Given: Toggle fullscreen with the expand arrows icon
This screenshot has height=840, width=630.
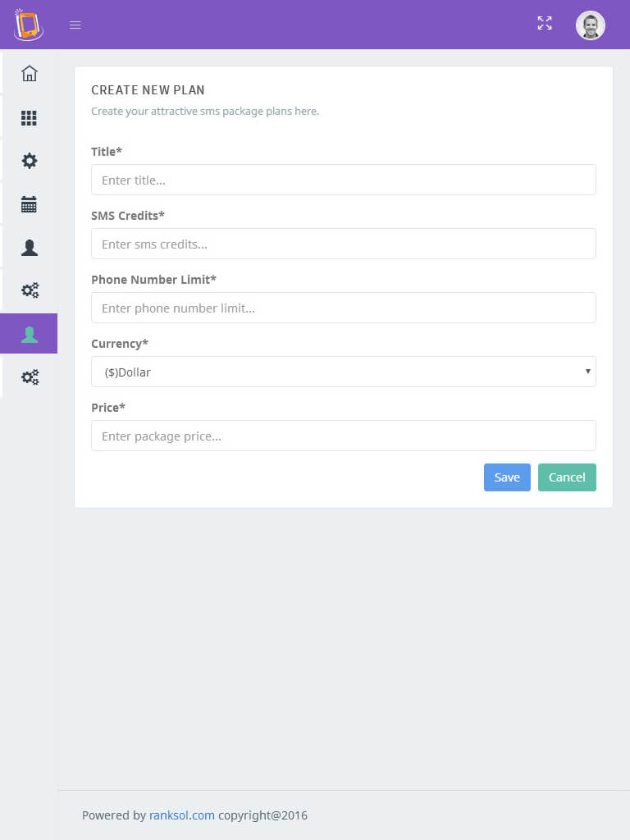Looking at the screenshot, I should pyautogui.click(x=545, y=24).
